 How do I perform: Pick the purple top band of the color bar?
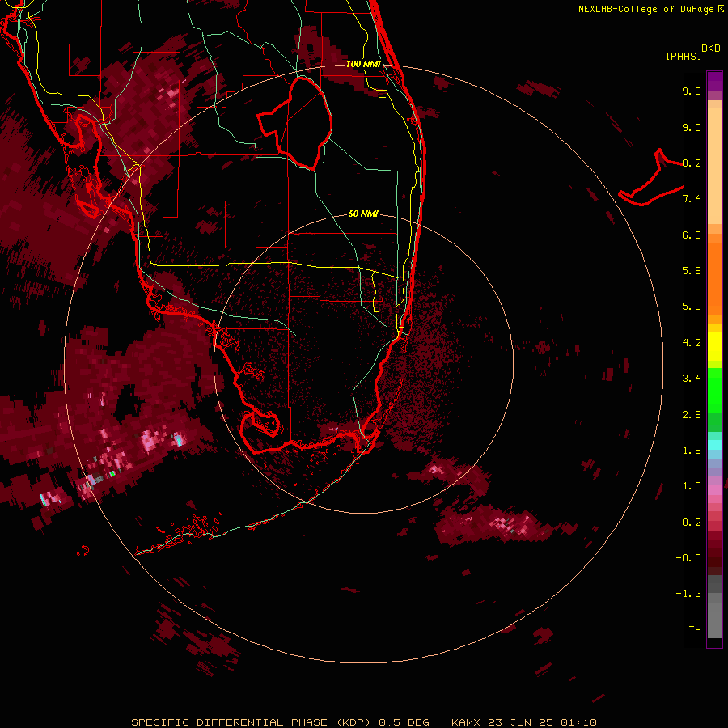714,81
